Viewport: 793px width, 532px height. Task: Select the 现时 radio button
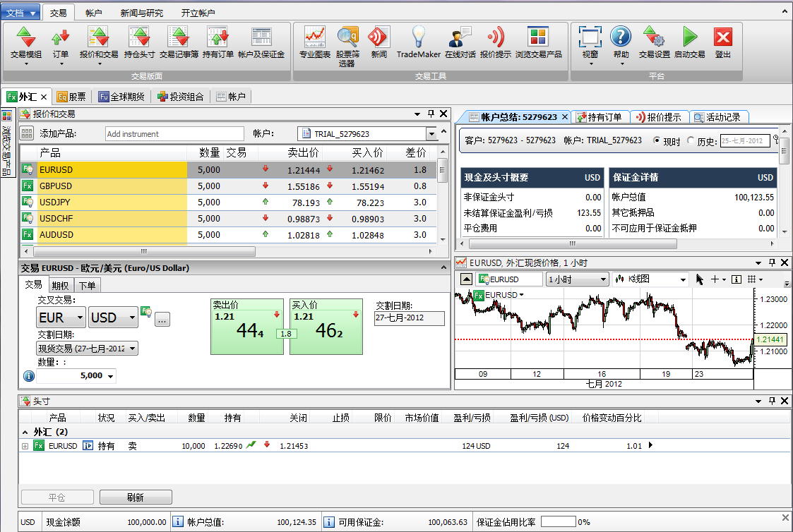pyautogui.click(x=657, y=141)
